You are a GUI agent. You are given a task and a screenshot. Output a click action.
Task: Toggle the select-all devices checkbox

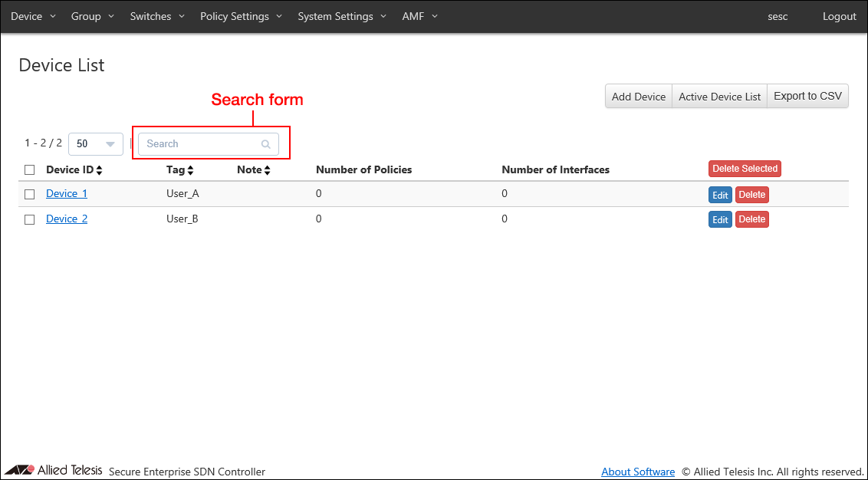(30, 170)
